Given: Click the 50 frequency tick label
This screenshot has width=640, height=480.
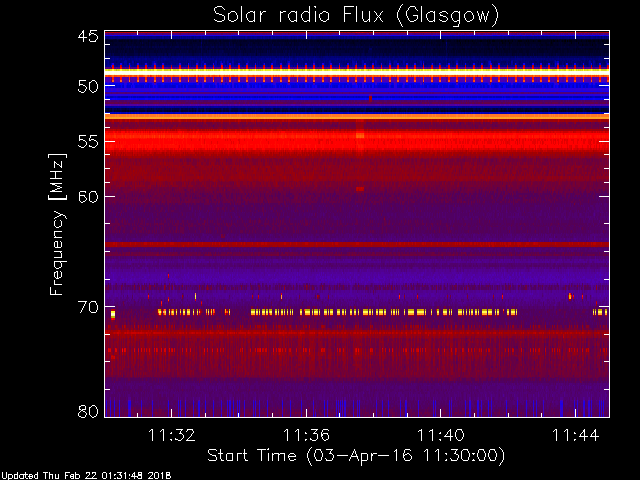Looking at the screenshot, I should coord(88,86).
